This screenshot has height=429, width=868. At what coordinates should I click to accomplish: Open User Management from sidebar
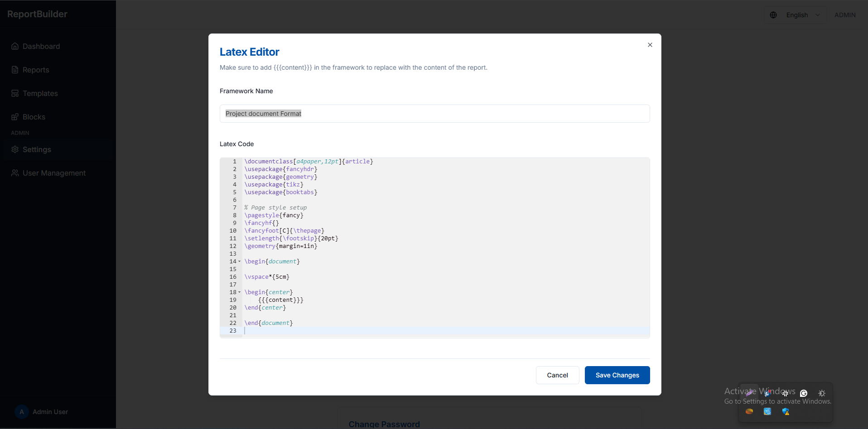[54, 173]
